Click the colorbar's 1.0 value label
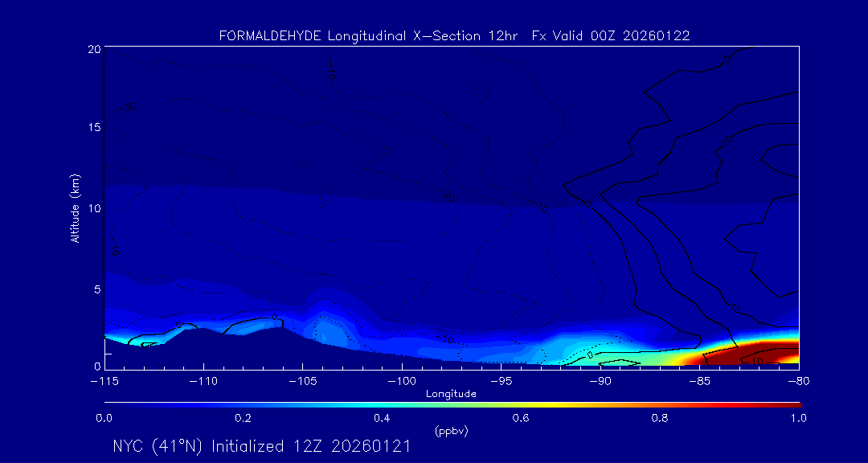This screenshot has height=463, width=868. [799, 418]
